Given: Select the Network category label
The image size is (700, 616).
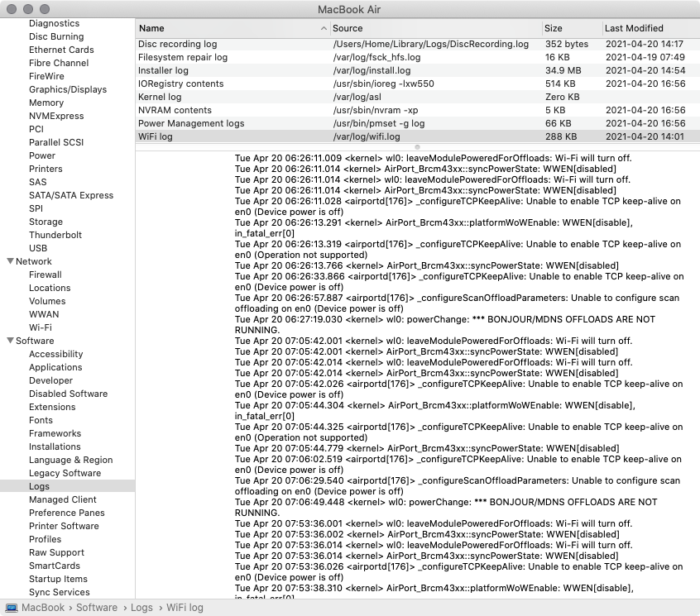Looking at the screenshot, I should point(33,261).
